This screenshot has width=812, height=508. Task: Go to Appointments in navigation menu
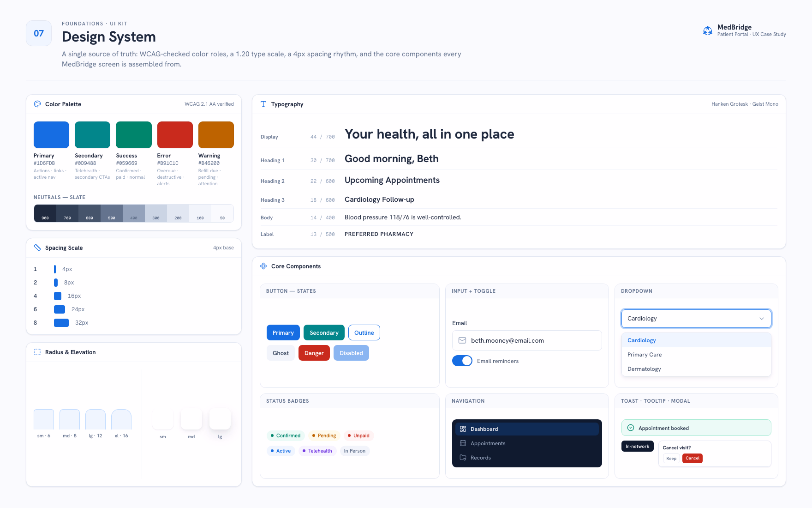527,443
